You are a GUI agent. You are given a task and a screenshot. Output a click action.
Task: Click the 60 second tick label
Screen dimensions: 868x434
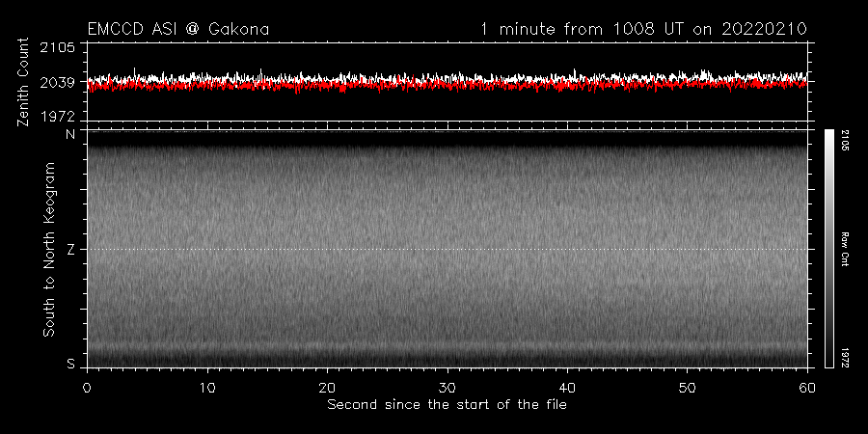807,388
